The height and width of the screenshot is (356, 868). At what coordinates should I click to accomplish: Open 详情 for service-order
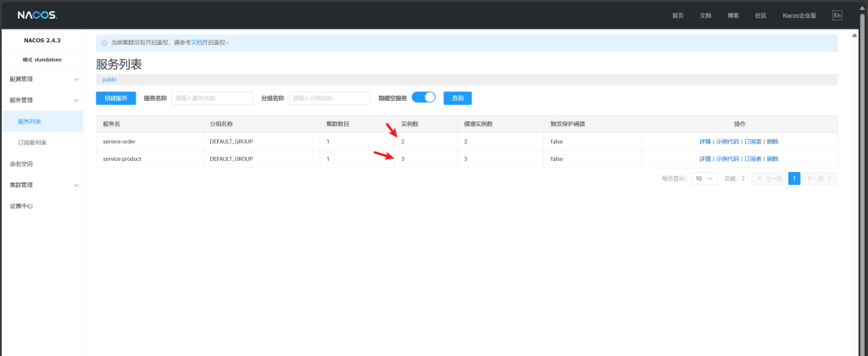tap(704, 142)
